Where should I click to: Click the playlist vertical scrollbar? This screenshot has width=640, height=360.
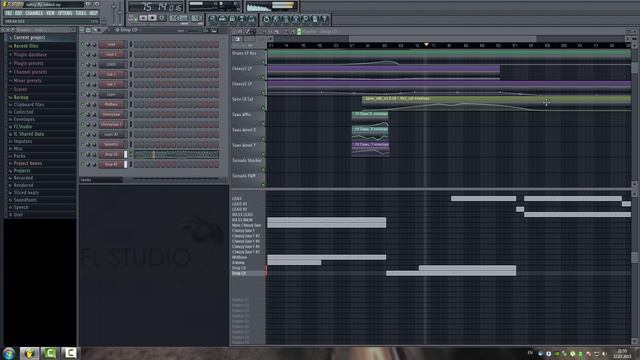634,67
